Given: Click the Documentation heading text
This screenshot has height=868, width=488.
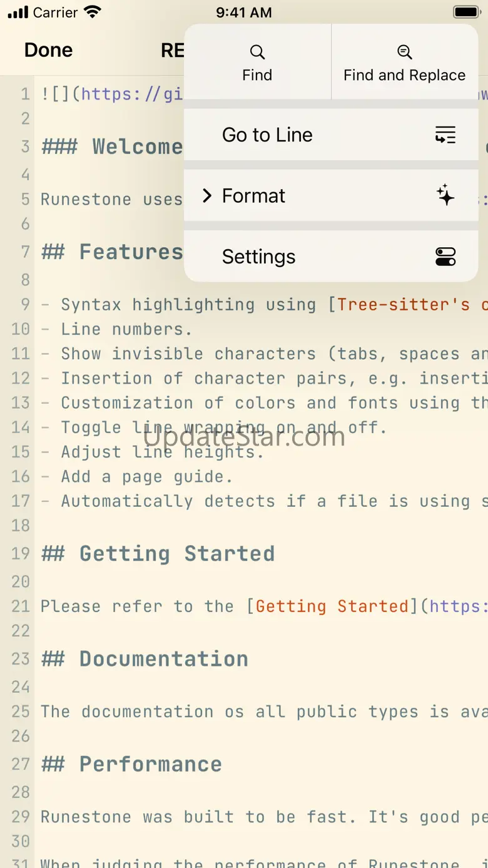Looking at the screenshot, I should click(x=163, y=659).
